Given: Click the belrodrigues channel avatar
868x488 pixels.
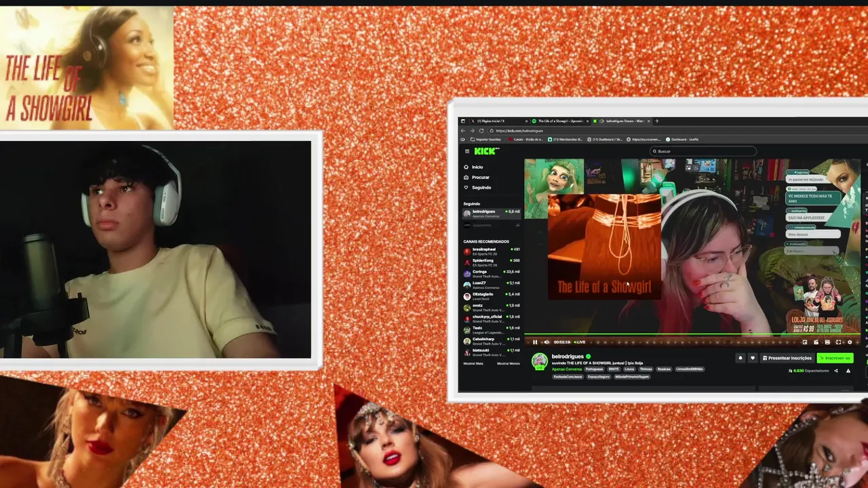Looking at the screenshot, I should pos(539,361).
